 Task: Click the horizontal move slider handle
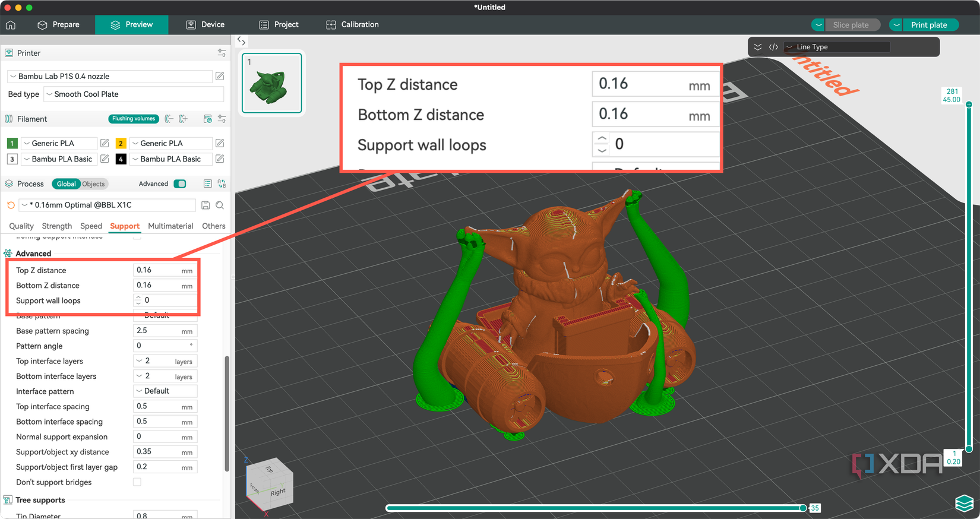click(803, 508)
